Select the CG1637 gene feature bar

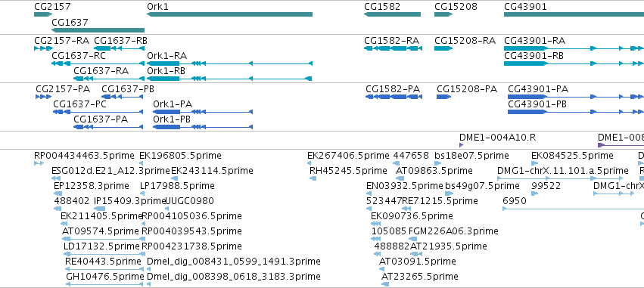coord(98,30)
